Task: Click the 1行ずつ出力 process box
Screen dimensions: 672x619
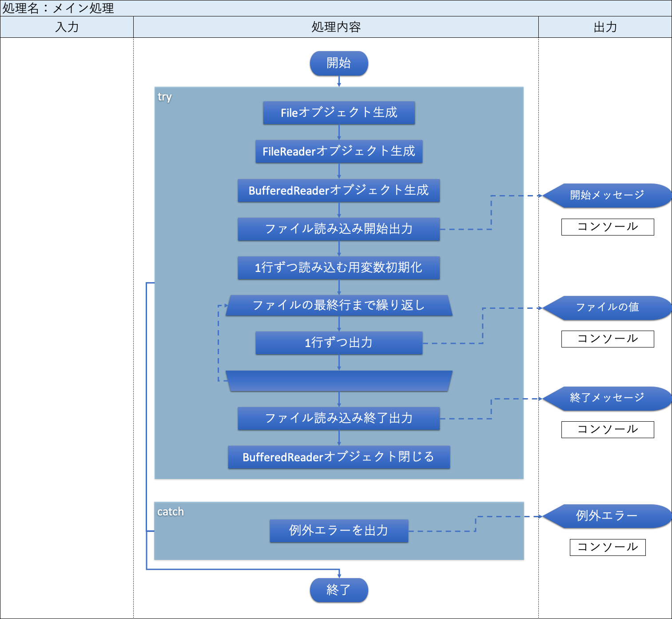Action: pyautogui.click(x=339, y=343)
